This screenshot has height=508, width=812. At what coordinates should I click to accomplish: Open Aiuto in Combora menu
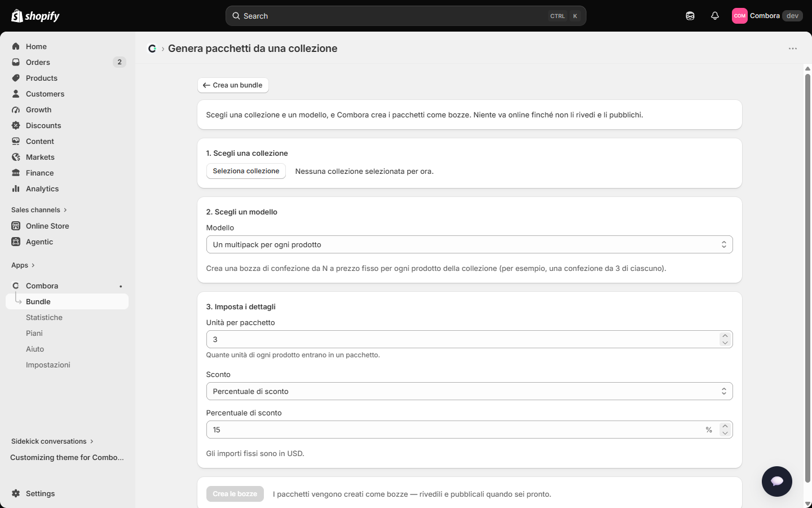pos(35,349)
